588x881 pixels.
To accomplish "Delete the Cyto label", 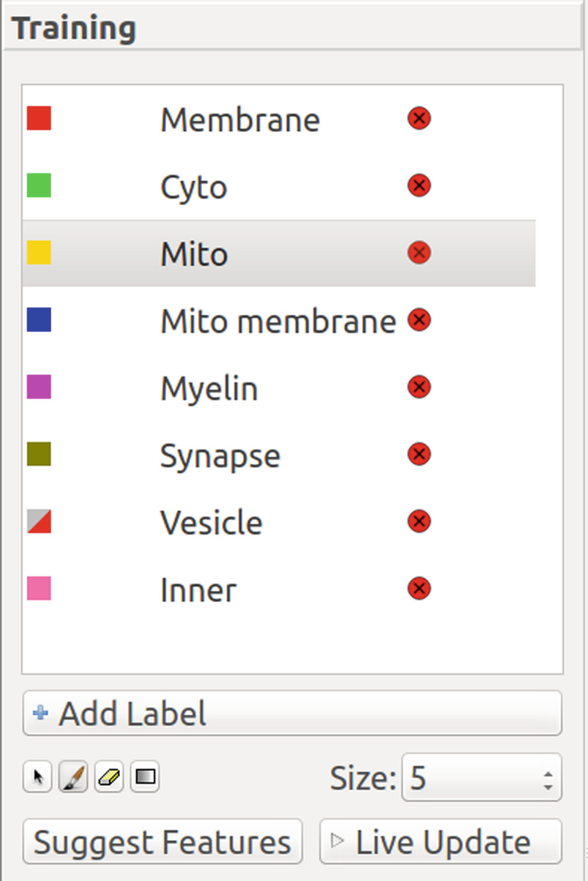I will [x=419, y=185].
